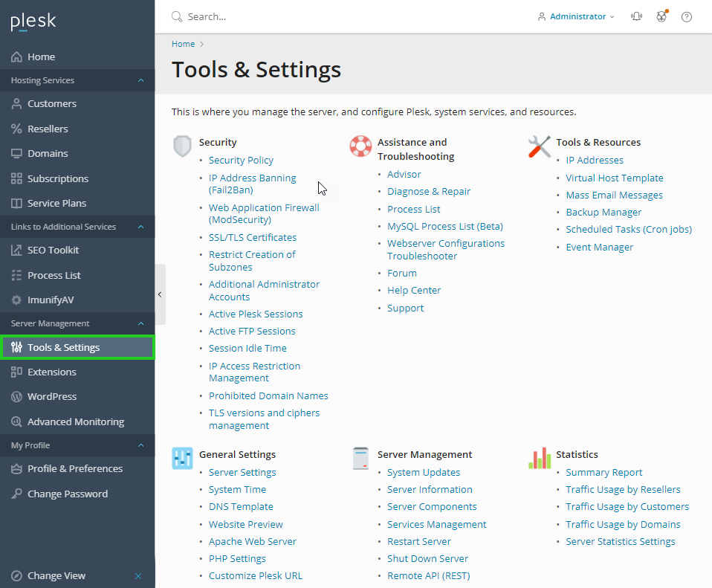The width and height of the screenshot is (712, 588).
Task: Close the Change View option with X
Action: tap(138, 576)
